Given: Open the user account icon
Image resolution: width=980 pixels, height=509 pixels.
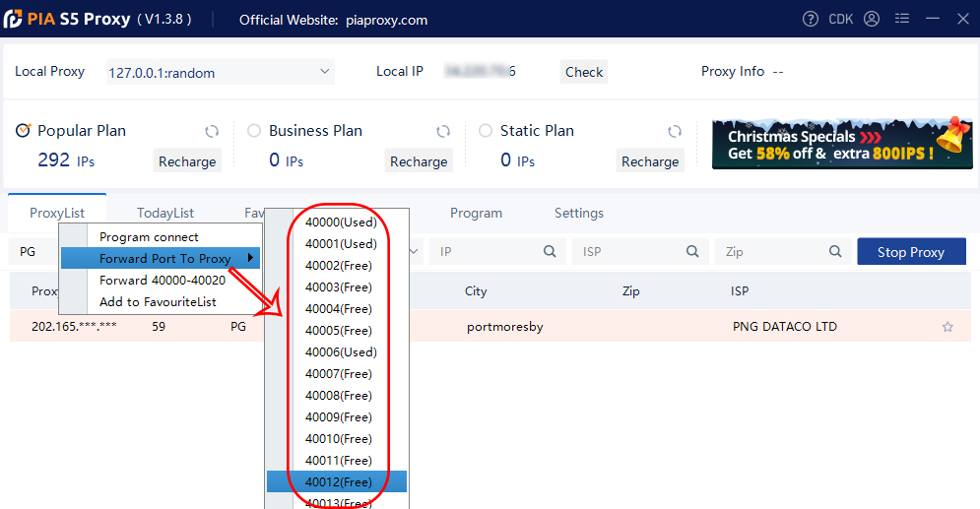Looking at the screenshot, I should (x=872, y=19).
